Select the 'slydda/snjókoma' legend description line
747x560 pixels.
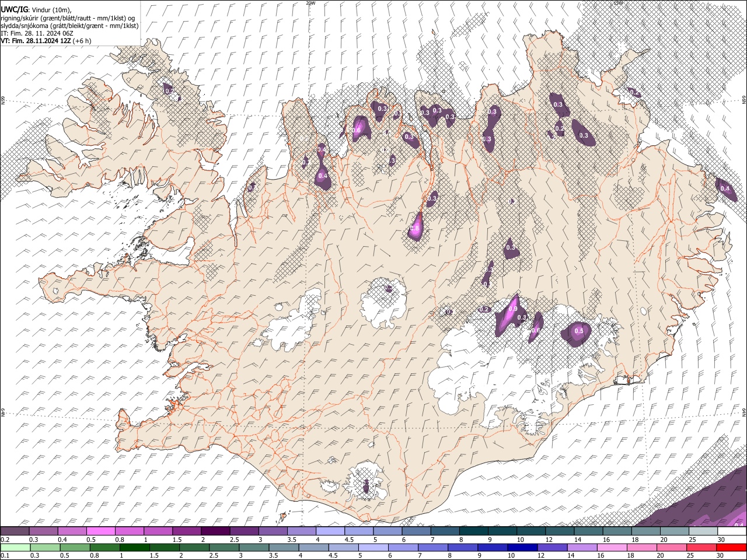point(69,26)
